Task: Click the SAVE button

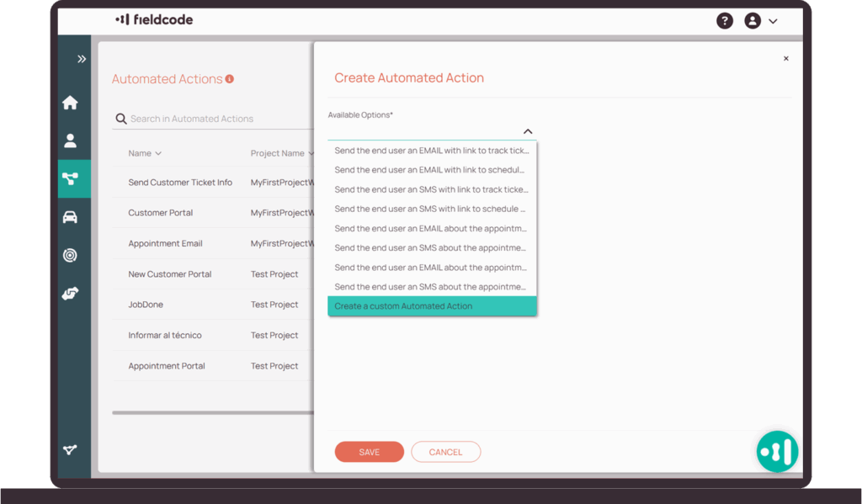Action: pos(369,452)
